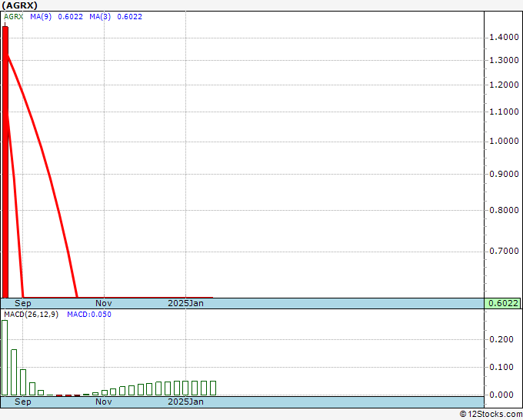Click the Sep label on MACD axis

22,402
